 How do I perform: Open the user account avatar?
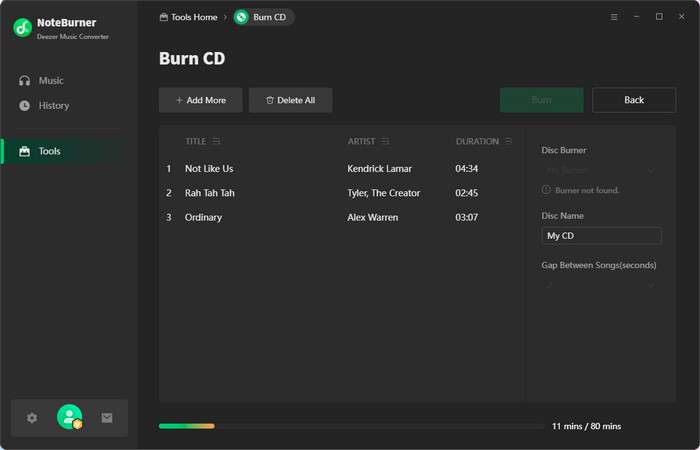tap(69, 417)
